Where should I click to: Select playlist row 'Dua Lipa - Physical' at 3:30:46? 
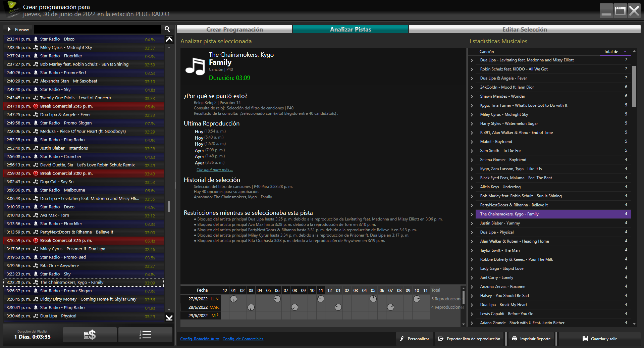tap(84, 316)
